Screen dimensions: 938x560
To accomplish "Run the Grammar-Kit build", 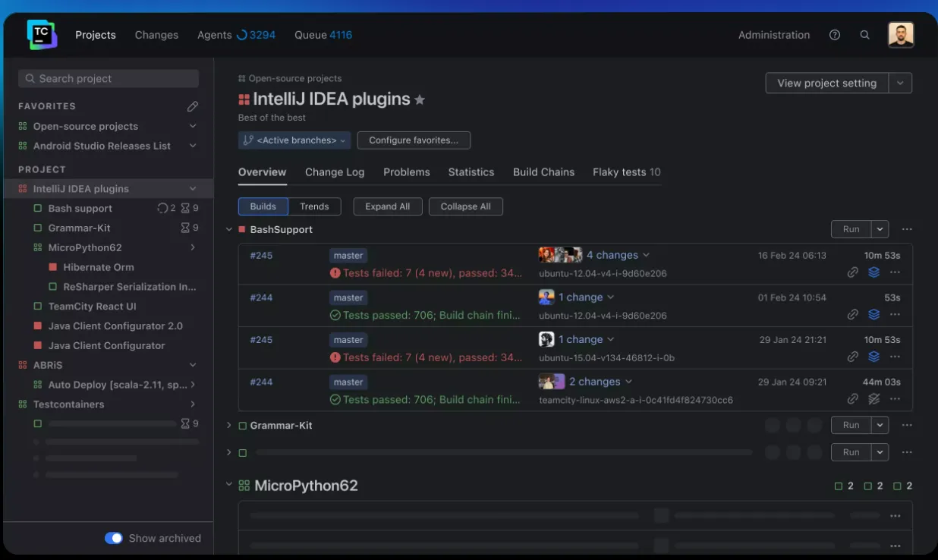I will [851, 426].
